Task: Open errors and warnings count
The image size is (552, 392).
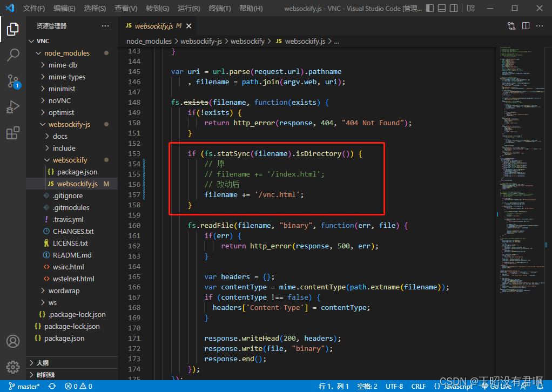Action: (78, 387)
